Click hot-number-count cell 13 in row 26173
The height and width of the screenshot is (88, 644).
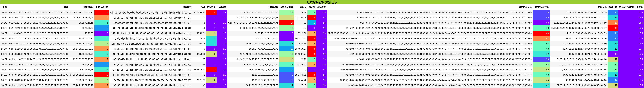pos(613,54)
